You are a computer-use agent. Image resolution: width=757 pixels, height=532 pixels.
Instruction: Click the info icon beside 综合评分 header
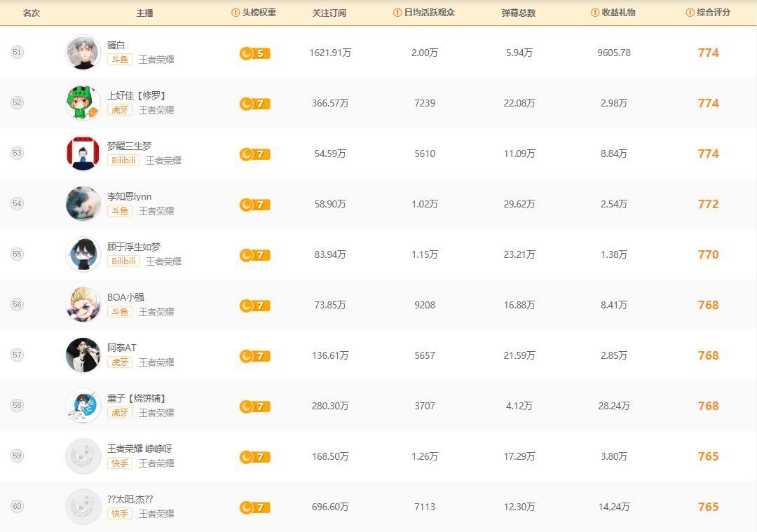(690, 13)
